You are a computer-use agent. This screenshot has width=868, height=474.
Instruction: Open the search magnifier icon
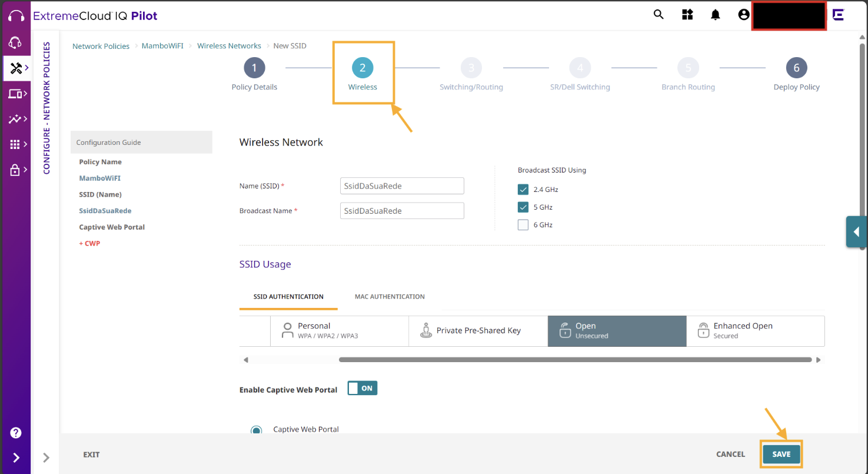tap(659, 15)
